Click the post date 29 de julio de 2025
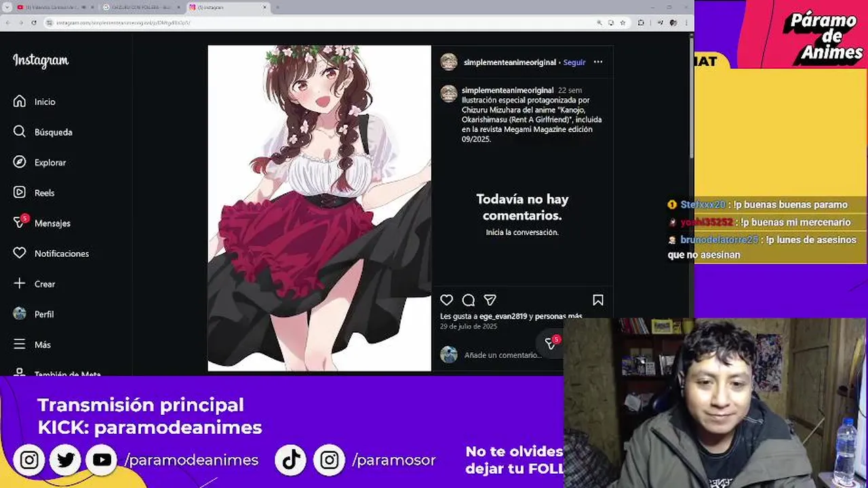 [469, 327]
